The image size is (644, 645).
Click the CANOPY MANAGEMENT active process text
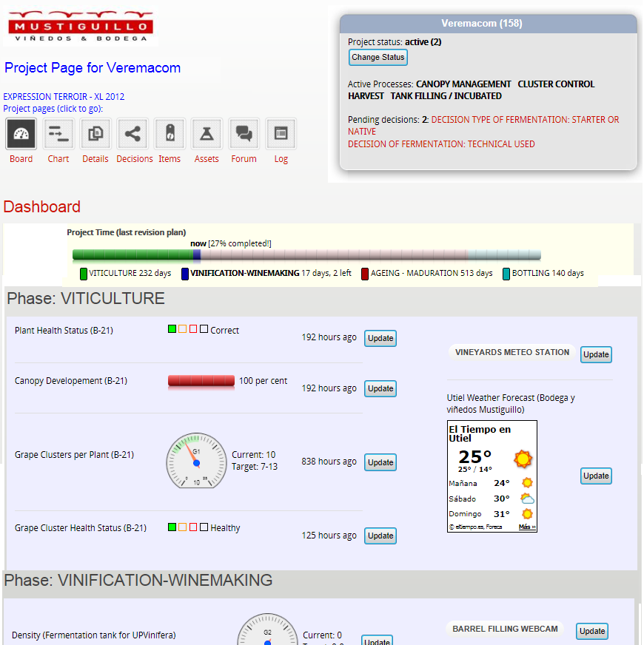[x=463, y=84]
